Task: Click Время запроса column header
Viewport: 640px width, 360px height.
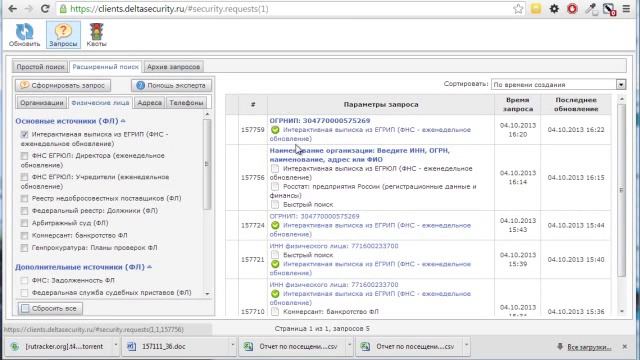Action: click(518, 104)
